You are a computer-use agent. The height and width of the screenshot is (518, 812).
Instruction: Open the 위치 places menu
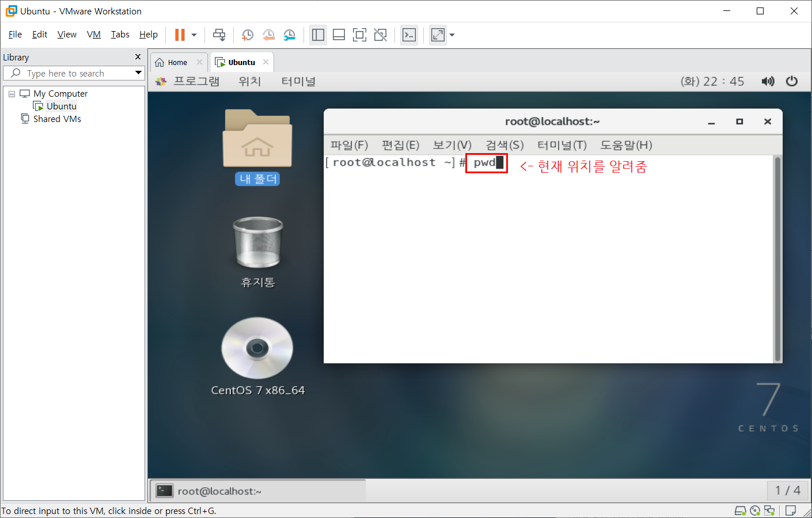point(250,81)
